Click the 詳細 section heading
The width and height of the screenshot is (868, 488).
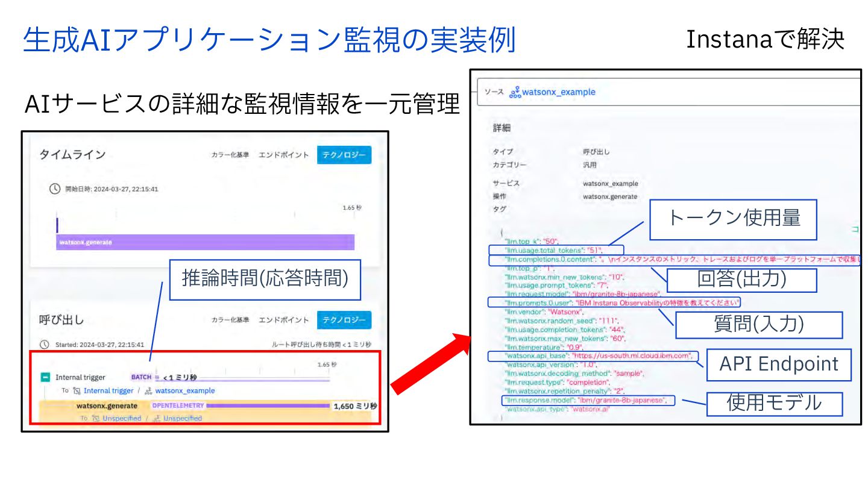[502, 128]
